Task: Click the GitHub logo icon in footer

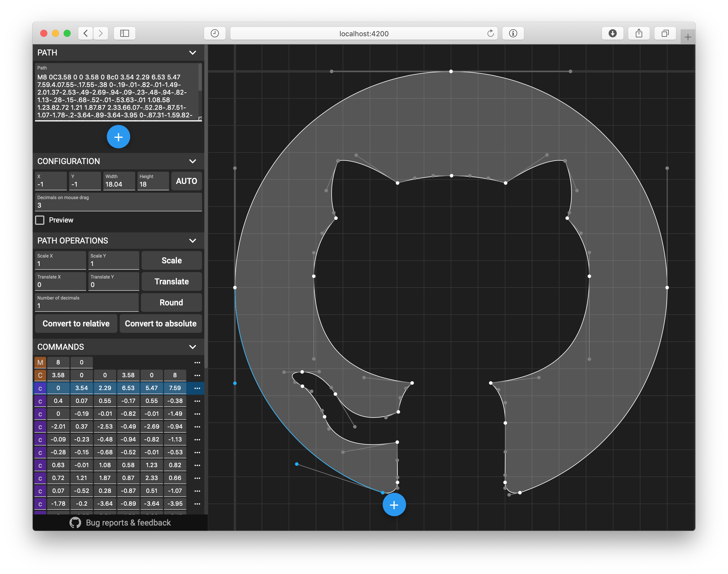Action: point(75,523)
